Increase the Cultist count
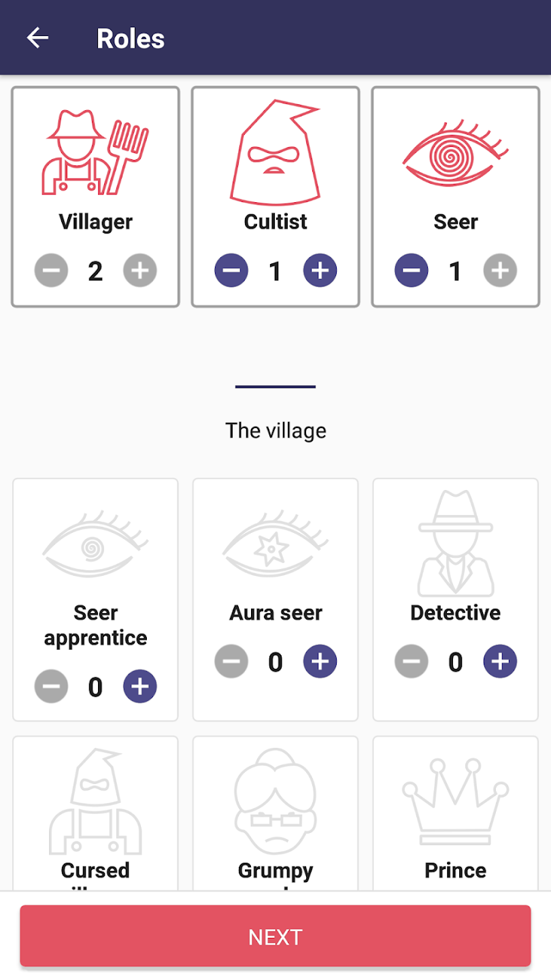 [x=320, y=271]
